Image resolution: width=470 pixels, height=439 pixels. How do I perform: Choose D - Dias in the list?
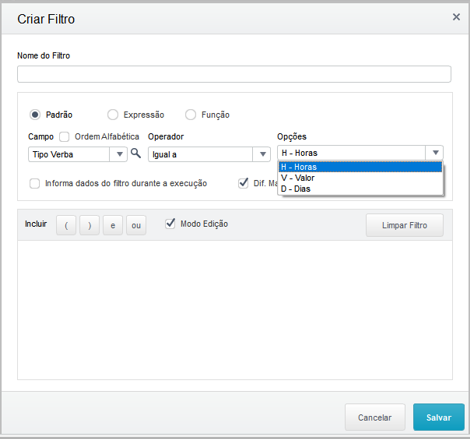[361, 189]
